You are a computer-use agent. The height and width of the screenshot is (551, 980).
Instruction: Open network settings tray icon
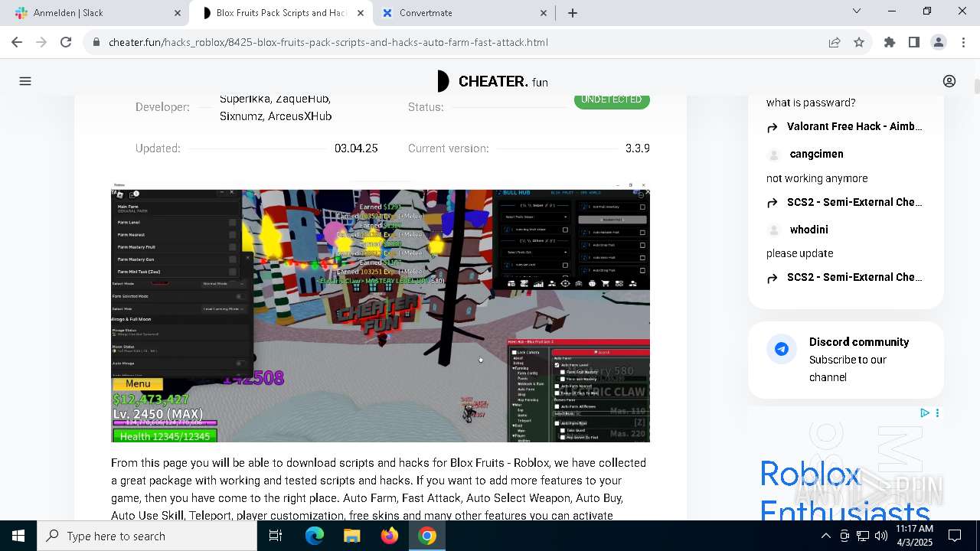click(x=863, y=536)
